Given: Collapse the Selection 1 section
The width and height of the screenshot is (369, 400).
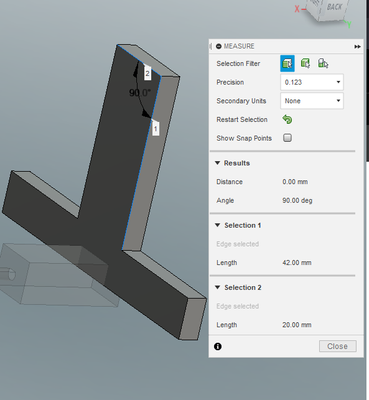Looking at the screenshot, I should (x=218, y=225).
